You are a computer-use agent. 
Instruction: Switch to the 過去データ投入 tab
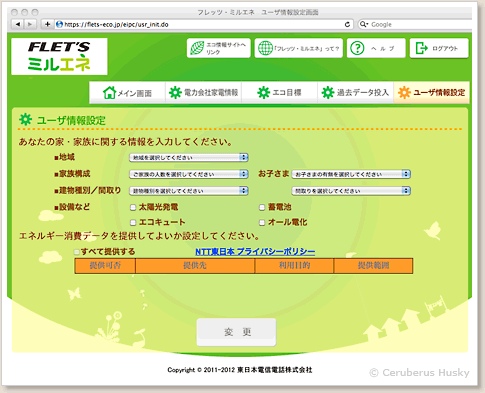[x=355, y=93]
